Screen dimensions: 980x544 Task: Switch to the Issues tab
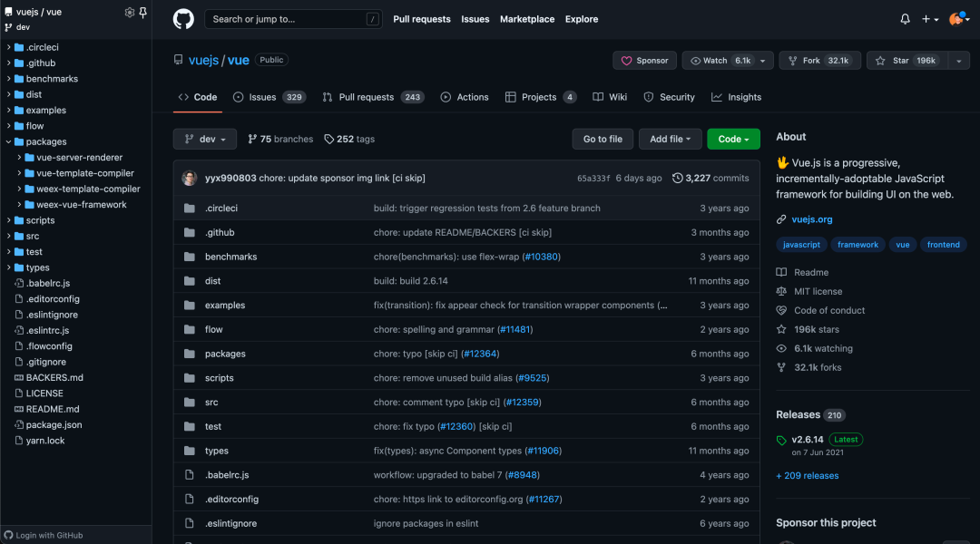point(269,97)
